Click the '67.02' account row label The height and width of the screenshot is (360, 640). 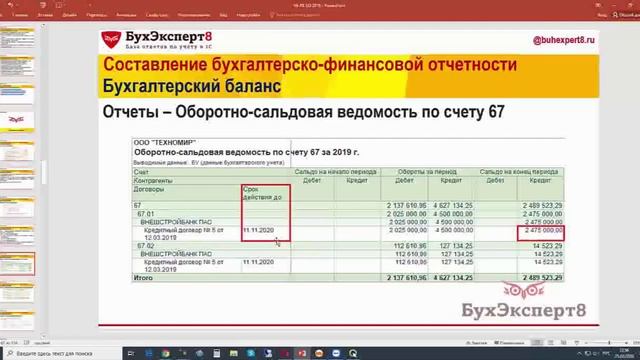145,246
